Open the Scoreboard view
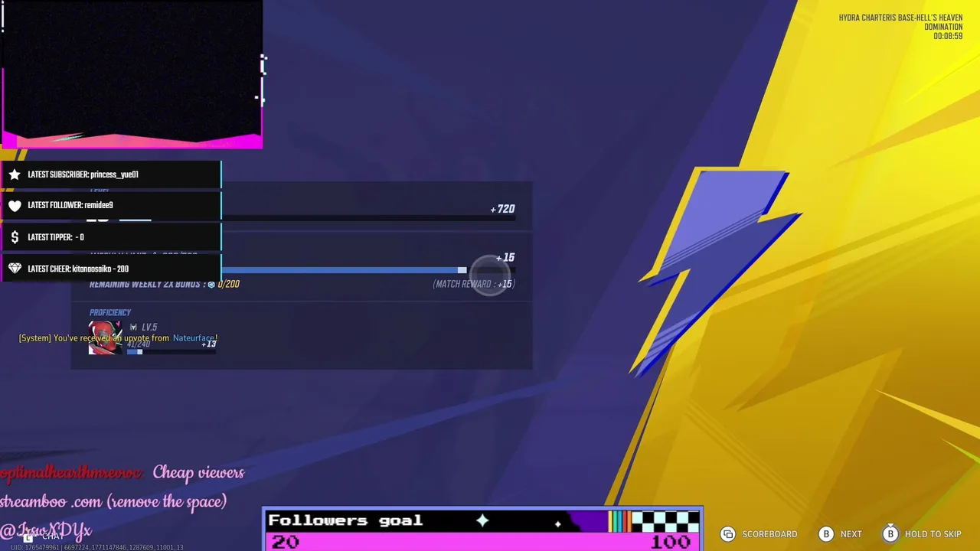This screenshot has width=980, height=551. (769, 534)
